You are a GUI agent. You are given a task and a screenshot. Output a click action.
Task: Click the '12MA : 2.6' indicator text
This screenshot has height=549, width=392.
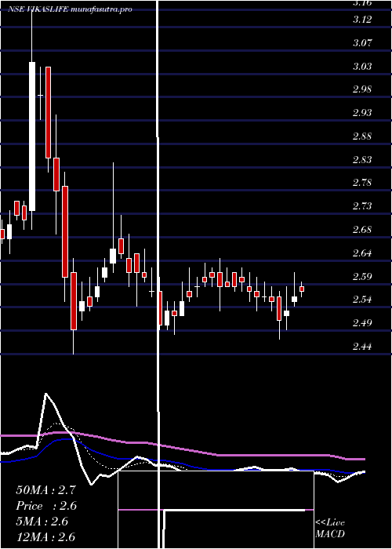point(45,537)
